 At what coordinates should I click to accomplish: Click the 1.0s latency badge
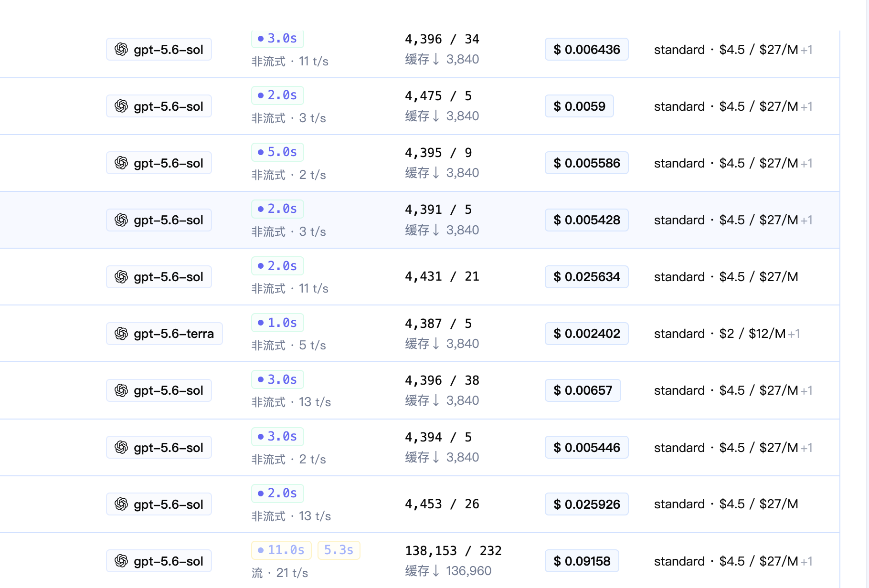(277, 323)
